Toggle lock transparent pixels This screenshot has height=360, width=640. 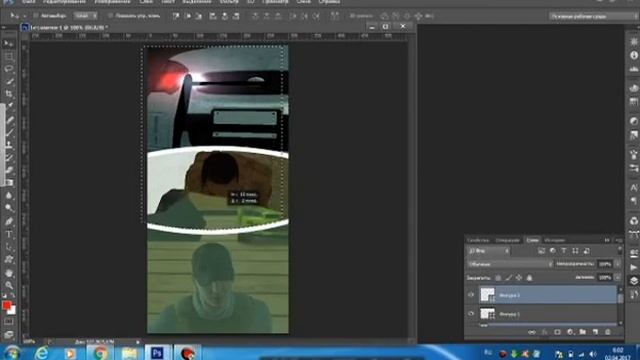click(x=498, y=278)
